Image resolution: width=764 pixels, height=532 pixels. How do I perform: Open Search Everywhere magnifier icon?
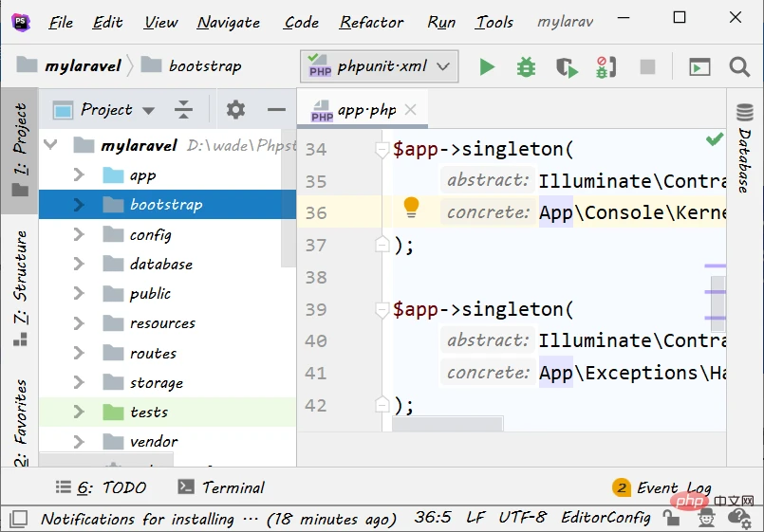tap(739, 66)
